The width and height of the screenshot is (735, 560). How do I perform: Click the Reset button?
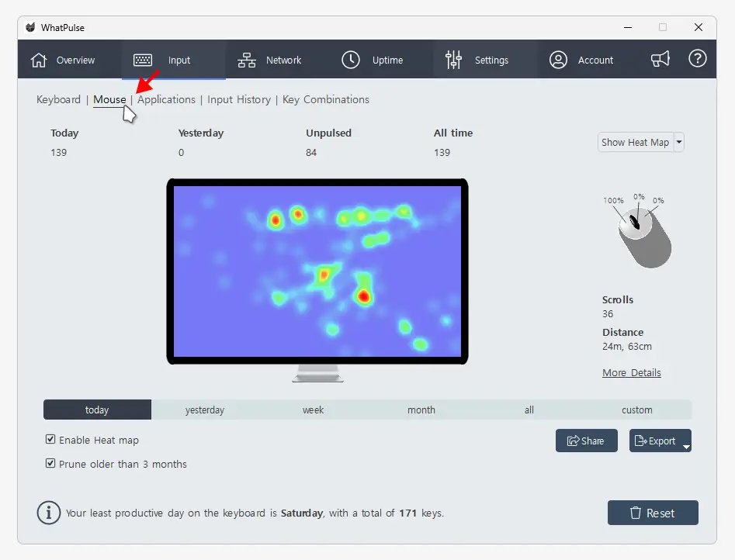653,513
